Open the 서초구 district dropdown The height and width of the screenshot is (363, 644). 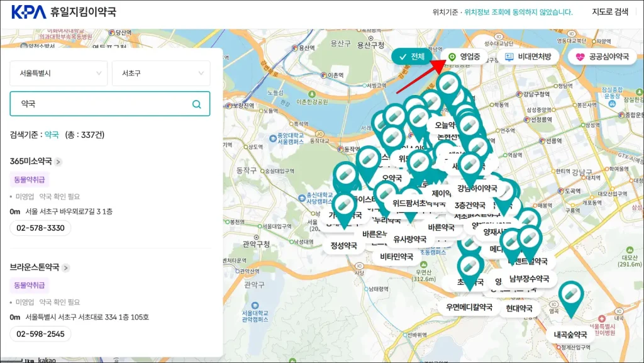[161, 73]
